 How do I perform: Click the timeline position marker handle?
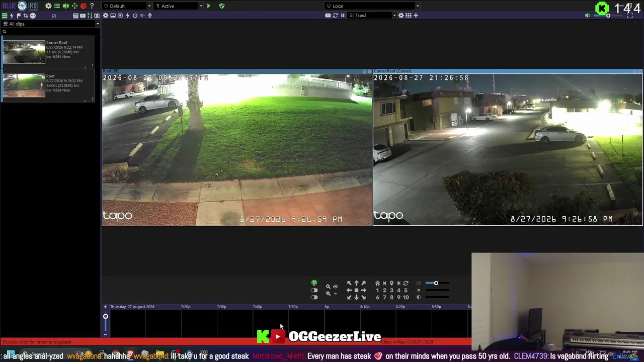[x=105, y=316]
